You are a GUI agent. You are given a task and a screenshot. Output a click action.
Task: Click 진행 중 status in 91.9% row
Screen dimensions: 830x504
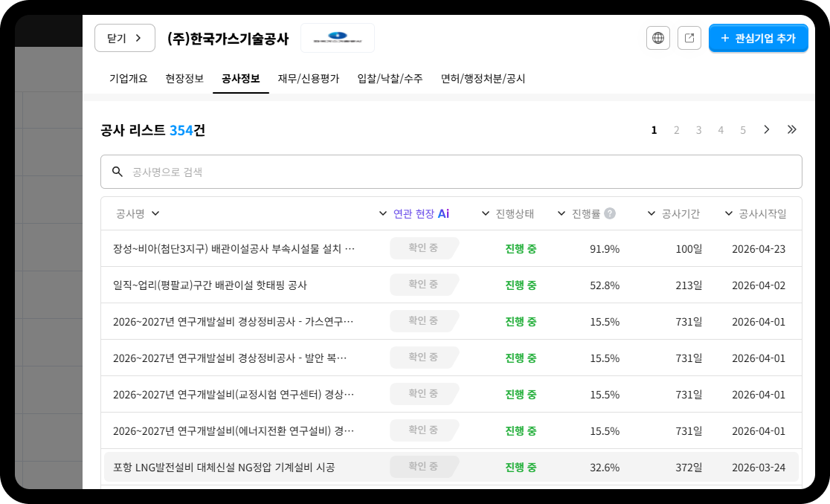click(521, 248)
